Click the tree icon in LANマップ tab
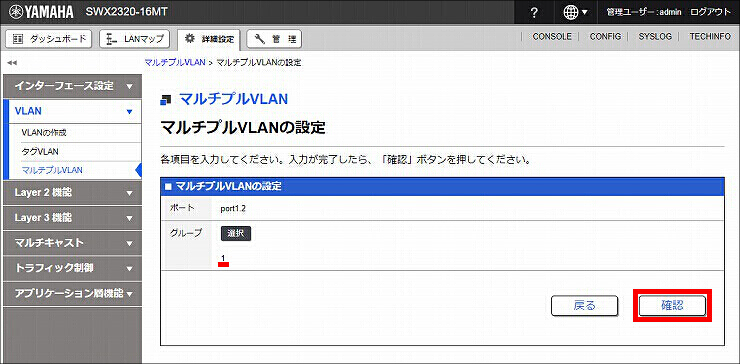Screen dimensions: 740x364 click(111, 39)
